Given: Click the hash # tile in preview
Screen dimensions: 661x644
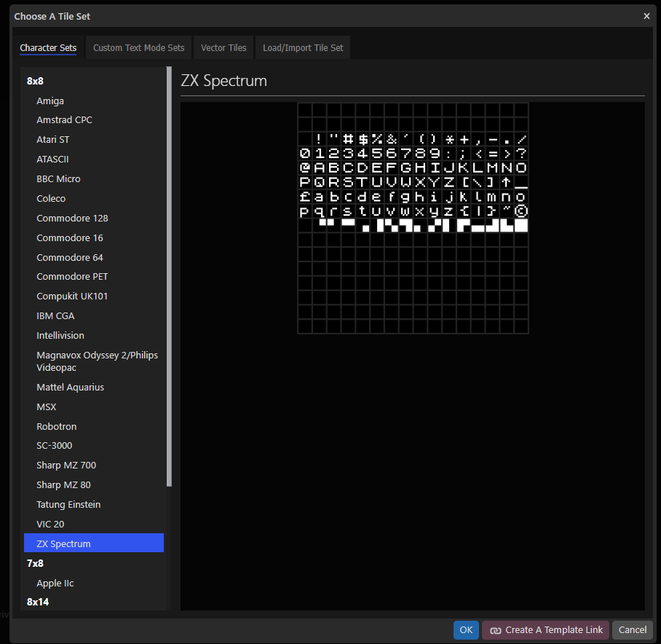Looking at the screenshot, I should 348,138.
